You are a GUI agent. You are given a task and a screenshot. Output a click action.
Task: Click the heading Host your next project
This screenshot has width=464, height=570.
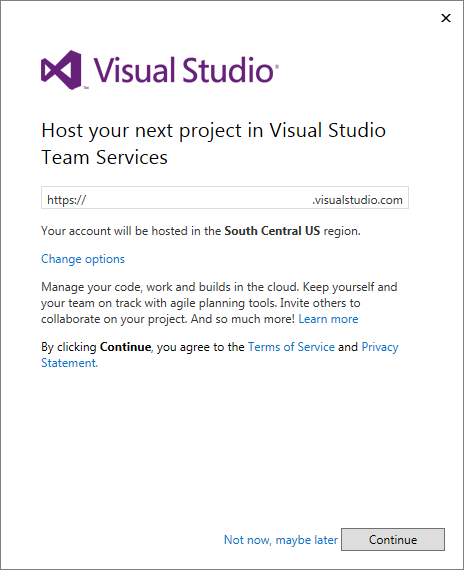click(213, 131)
